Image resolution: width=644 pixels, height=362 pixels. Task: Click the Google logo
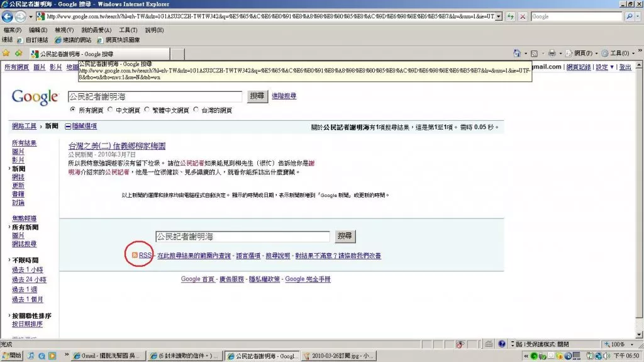[x=35, y=98]
